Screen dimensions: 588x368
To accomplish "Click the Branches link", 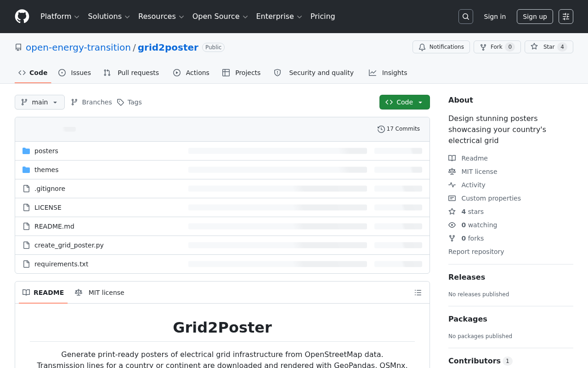I will tap(91, 102).
